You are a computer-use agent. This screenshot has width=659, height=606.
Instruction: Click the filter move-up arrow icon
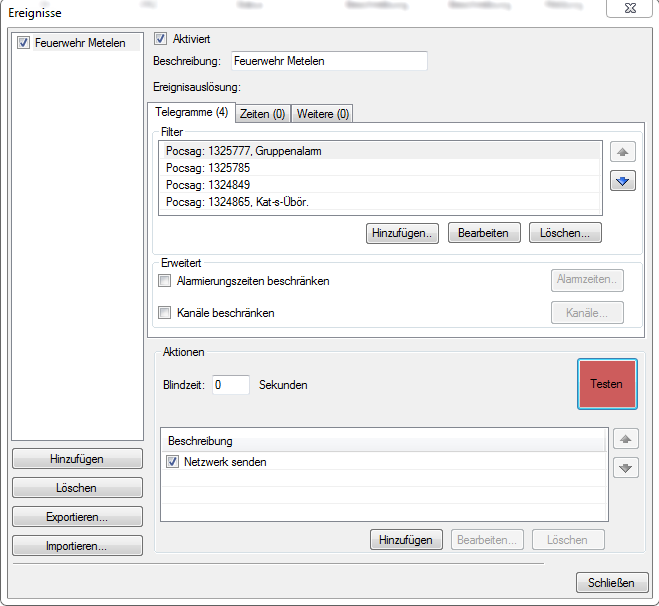click(623, 153)
